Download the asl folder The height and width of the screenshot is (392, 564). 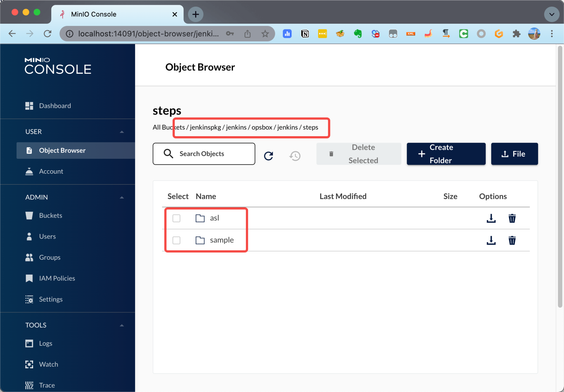click(491, 218)
